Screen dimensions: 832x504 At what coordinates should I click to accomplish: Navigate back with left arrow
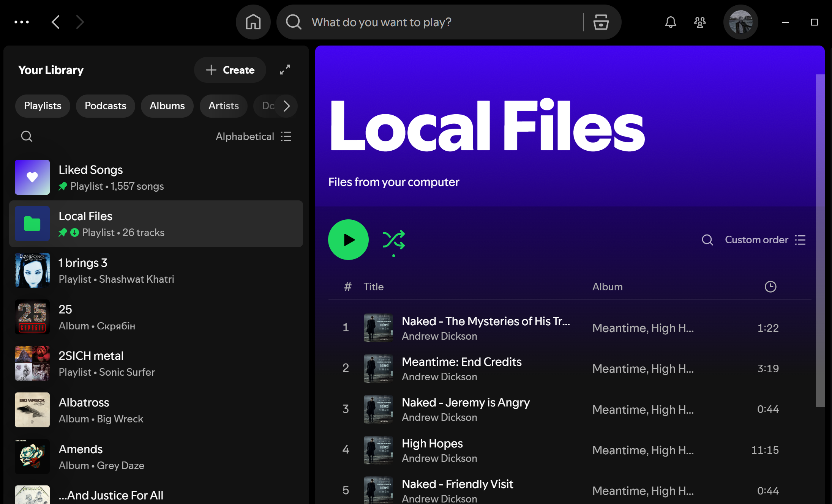click(56, 22)
